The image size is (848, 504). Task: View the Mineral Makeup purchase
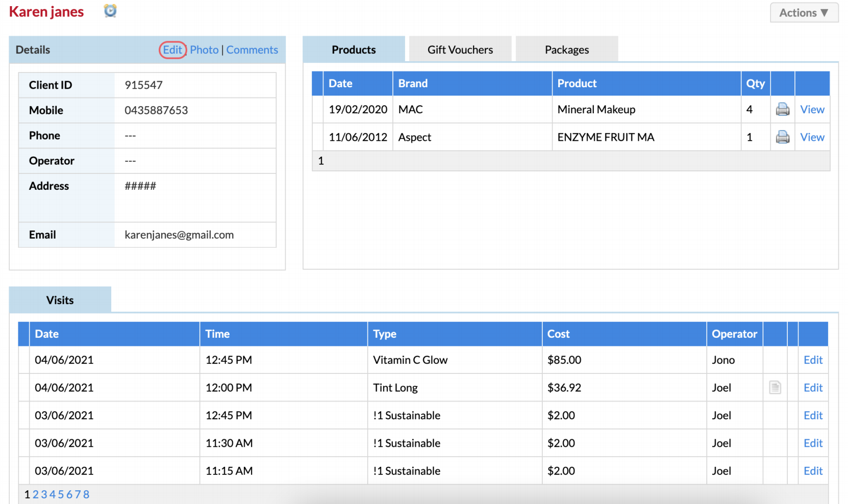[812, 109]
